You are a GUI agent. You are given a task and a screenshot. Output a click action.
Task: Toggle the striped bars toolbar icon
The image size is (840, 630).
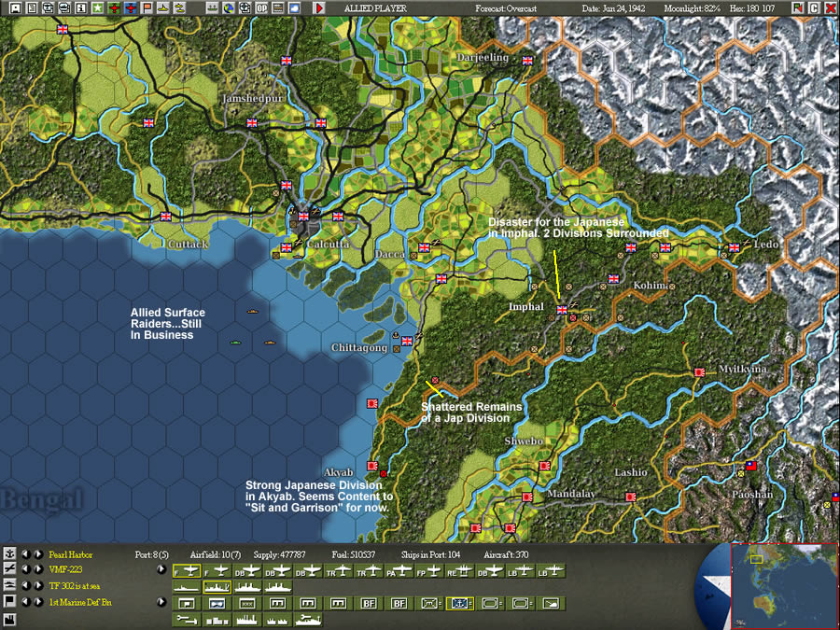277,8
